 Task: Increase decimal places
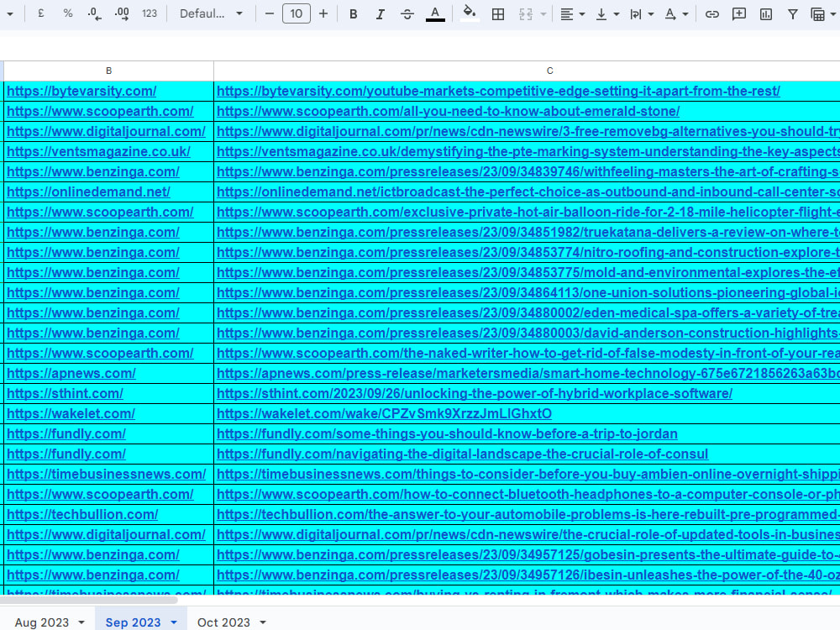pyautogui.click(x=122, y=13)
